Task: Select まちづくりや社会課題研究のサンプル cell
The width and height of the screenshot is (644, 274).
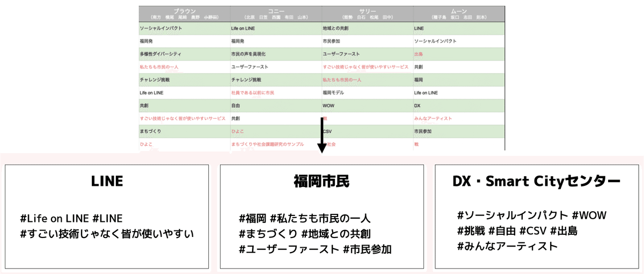Action: 276,144
